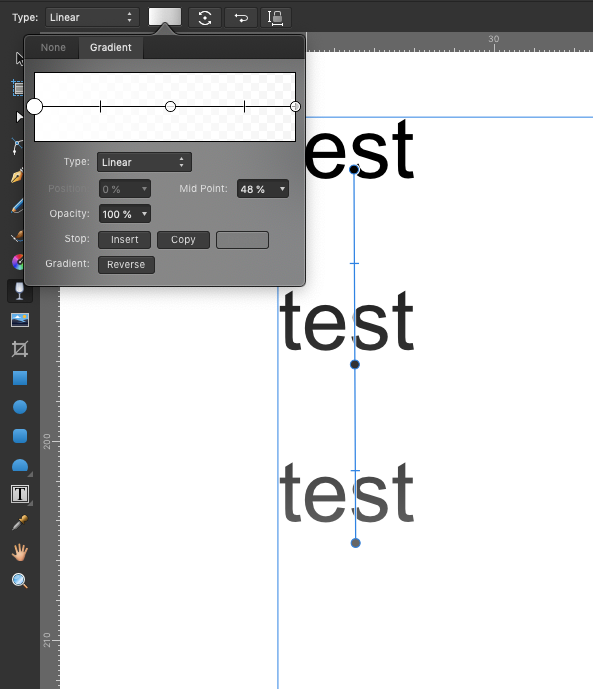Select the Pen tool in the toolbar
Screen dimensions: 593x689
(17, 176)
